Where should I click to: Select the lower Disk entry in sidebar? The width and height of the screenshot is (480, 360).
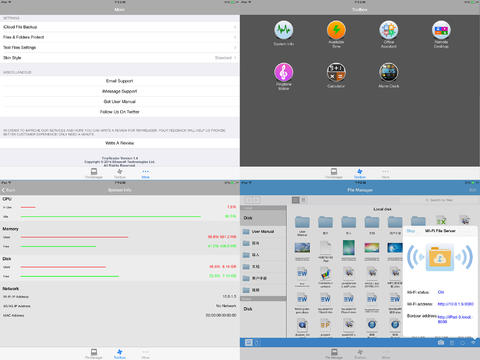[x=263, y=309]
